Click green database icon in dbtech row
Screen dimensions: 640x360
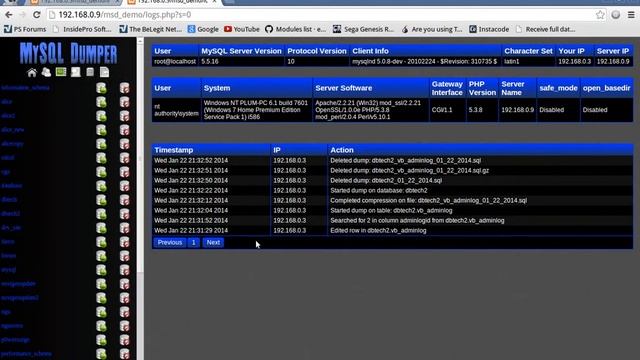[x=101, y=200]
